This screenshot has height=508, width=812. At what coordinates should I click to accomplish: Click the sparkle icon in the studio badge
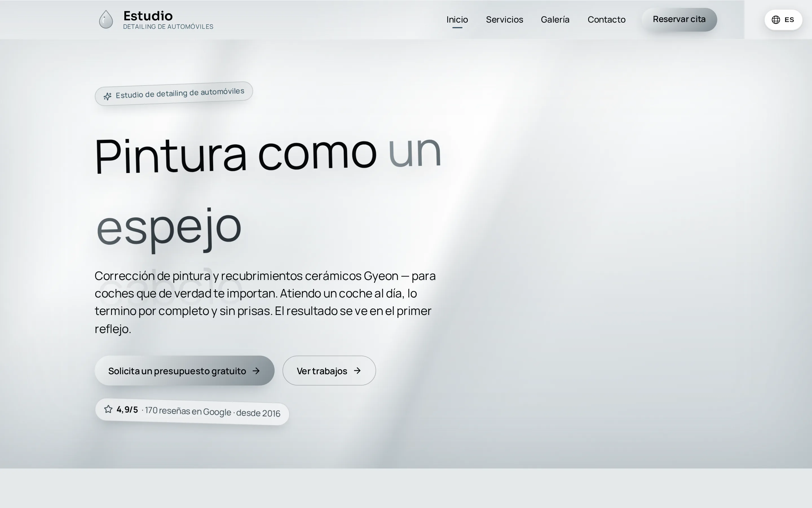(107, 97)
